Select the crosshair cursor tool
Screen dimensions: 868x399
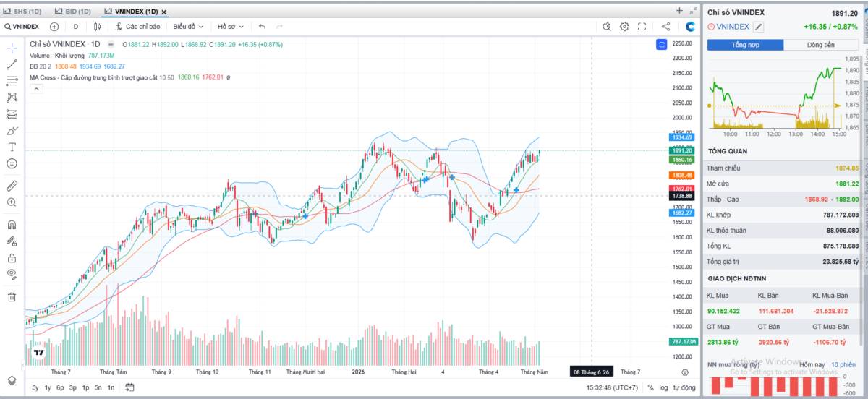pos(12,48)
